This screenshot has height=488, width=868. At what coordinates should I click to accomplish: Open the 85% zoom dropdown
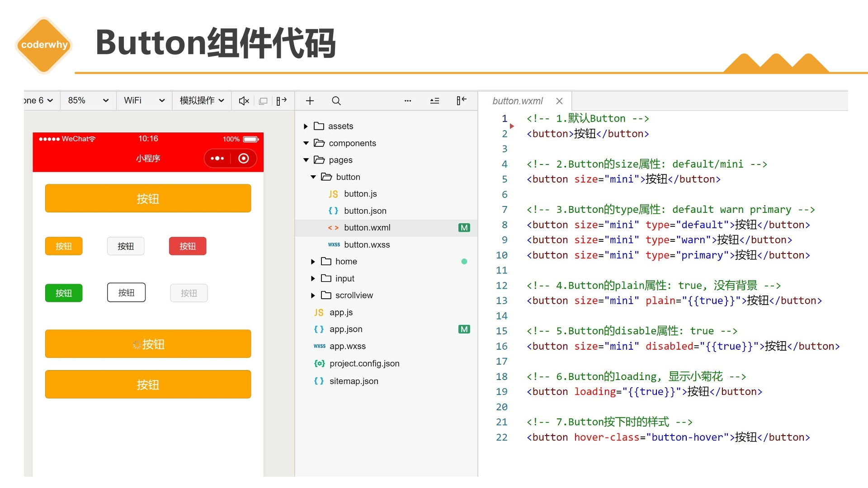tap(88, 100)
